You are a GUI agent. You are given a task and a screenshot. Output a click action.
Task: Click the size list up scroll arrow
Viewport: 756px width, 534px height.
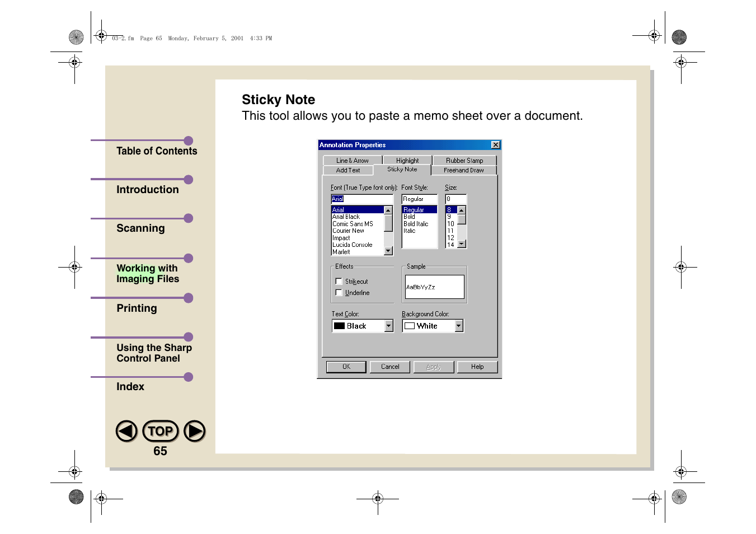click(x=462, y=210)
